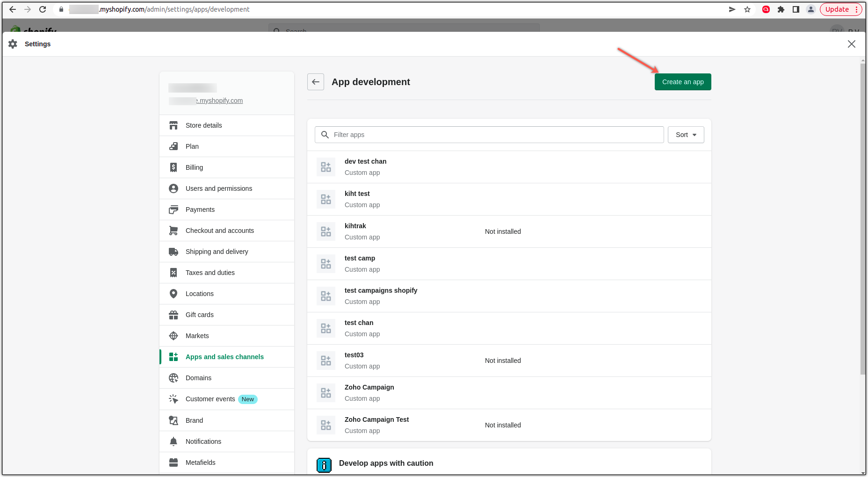Select the Locations pin icon
This screenshot has width=868, height=477.
174,293
